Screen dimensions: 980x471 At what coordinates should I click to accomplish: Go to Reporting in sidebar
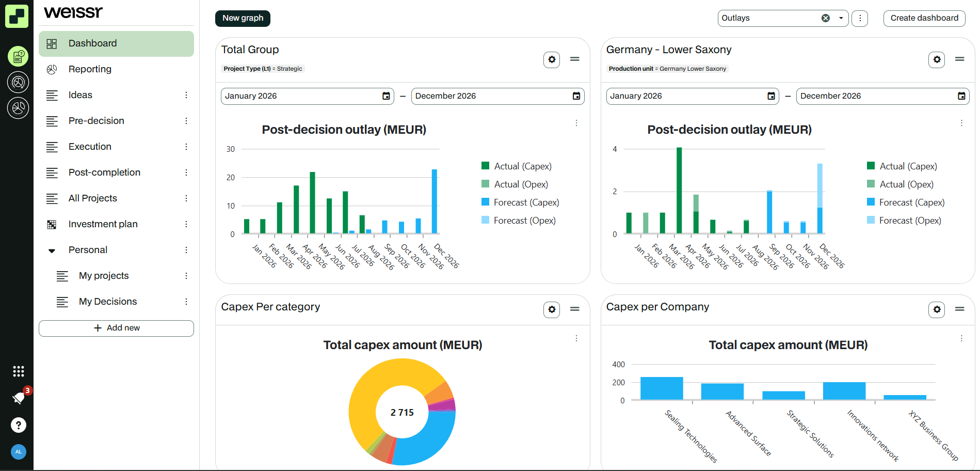click(x=116, y=69)
